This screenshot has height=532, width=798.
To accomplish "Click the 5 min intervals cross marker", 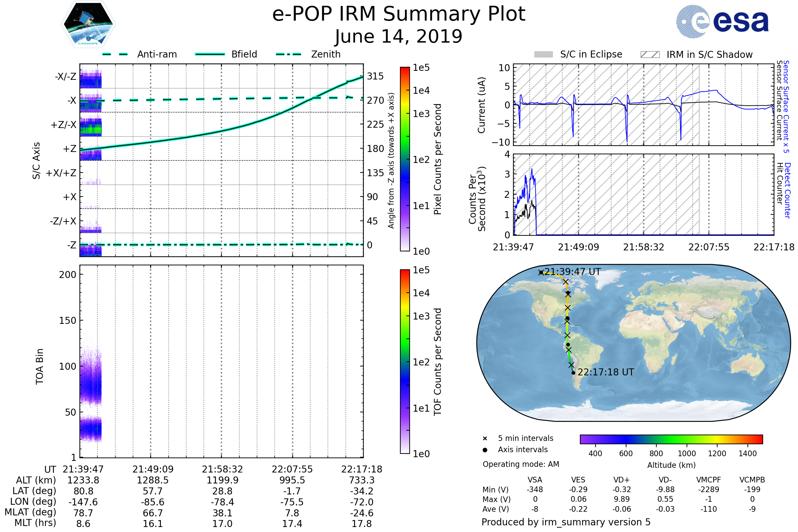I will pos(485,439).
